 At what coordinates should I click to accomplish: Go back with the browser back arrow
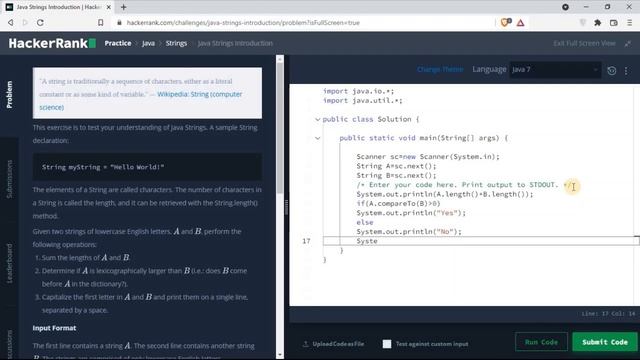click(11, 23)
